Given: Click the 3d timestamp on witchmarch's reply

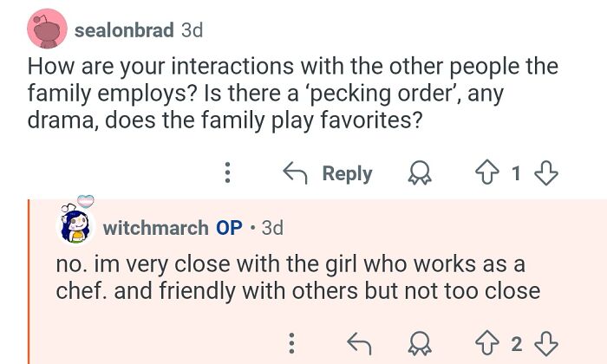Looking at the screenshot, I should pyautogui.click(x=272, y=228).
